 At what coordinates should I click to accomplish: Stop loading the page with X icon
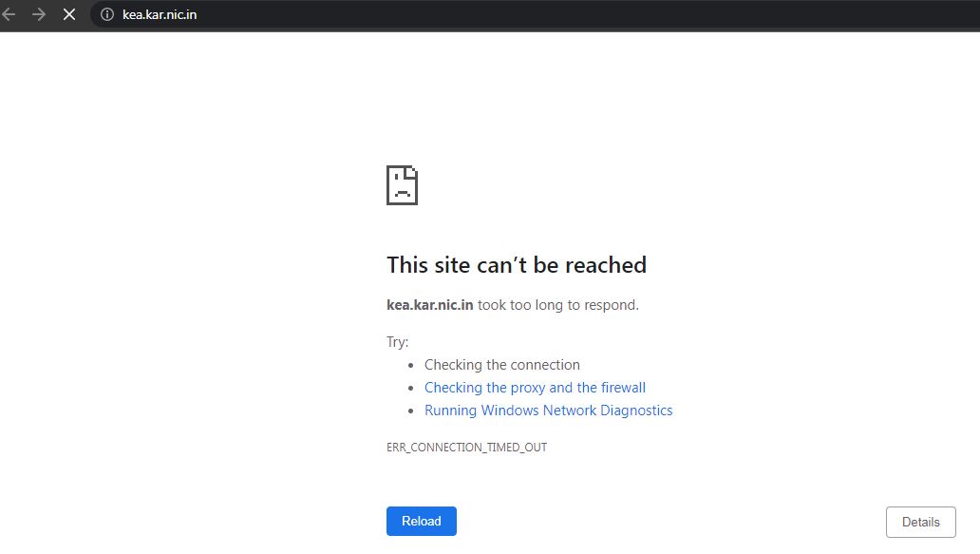click(69, 14)
